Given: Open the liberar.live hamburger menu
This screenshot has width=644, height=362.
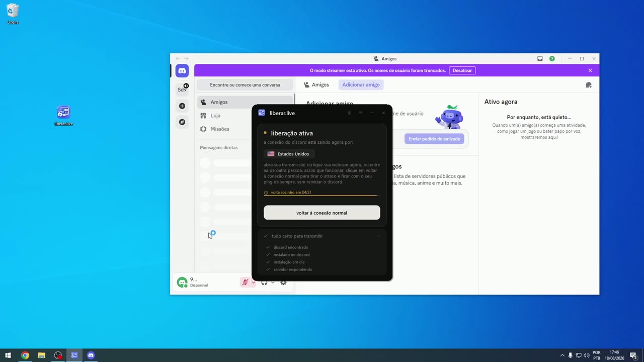Looking at the screenshot, I should coord(361,113).
